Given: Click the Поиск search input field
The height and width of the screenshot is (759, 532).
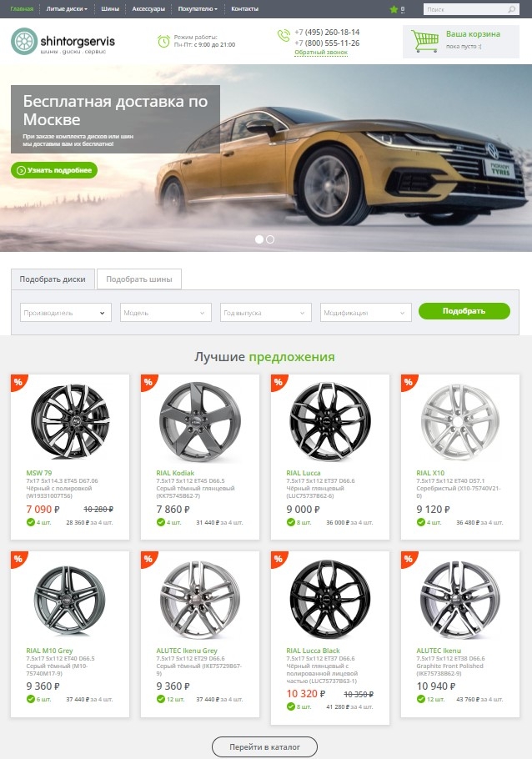Looking at the screenshot, I should [465, 9].
